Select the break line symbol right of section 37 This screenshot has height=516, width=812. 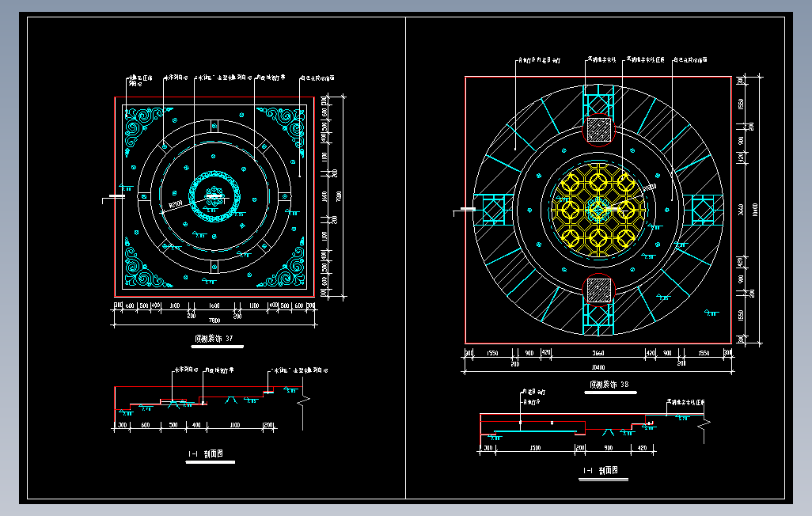(x=303, y=403)
